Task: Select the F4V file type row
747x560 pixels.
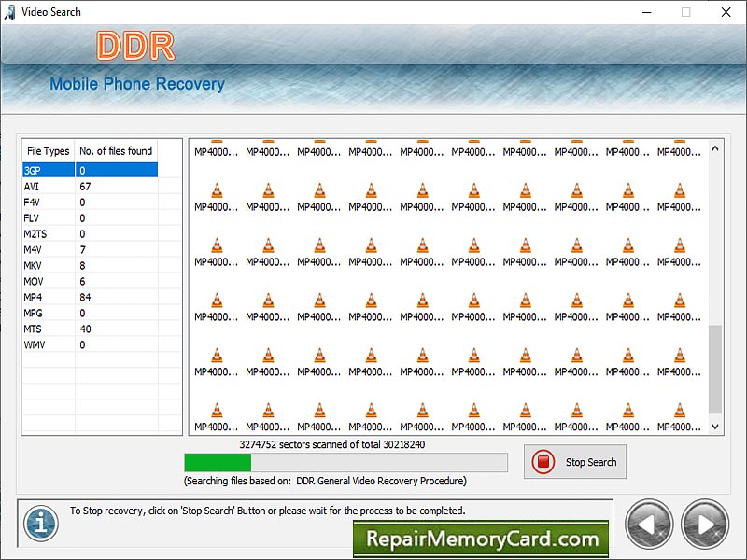Action: point(90,203)
